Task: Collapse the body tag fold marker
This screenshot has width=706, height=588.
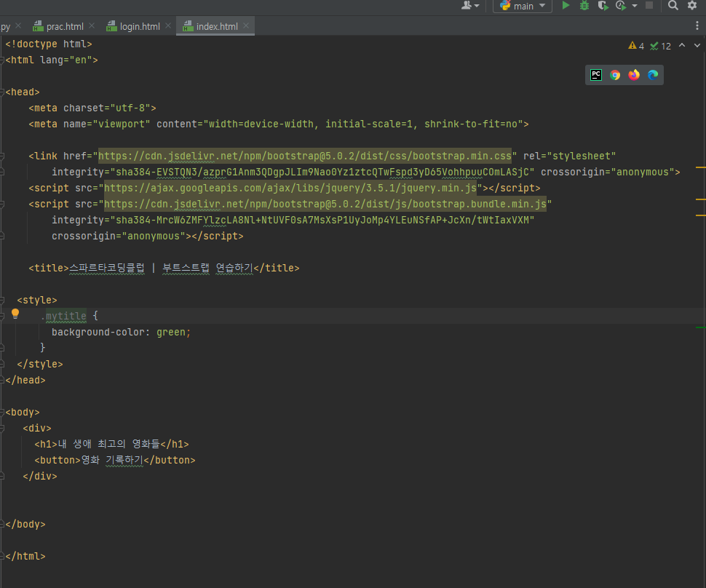Action: tap(2, 412)
